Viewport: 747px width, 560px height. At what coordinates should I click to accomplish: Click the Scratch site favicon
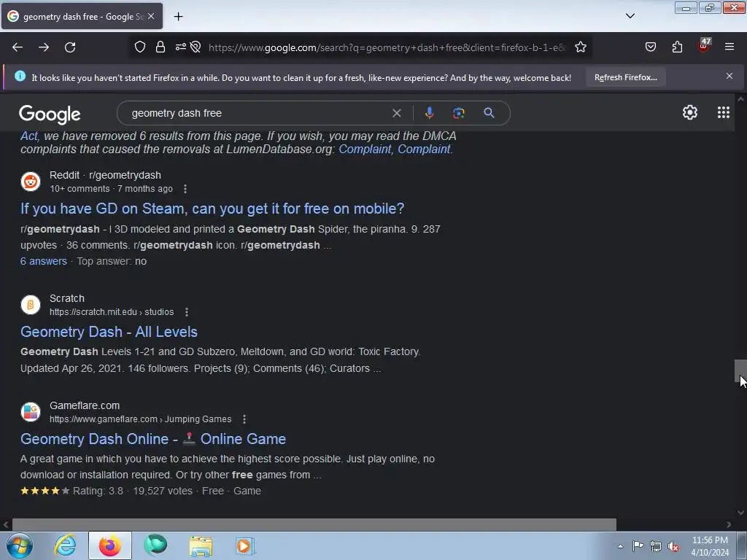(x=31, y=305)
